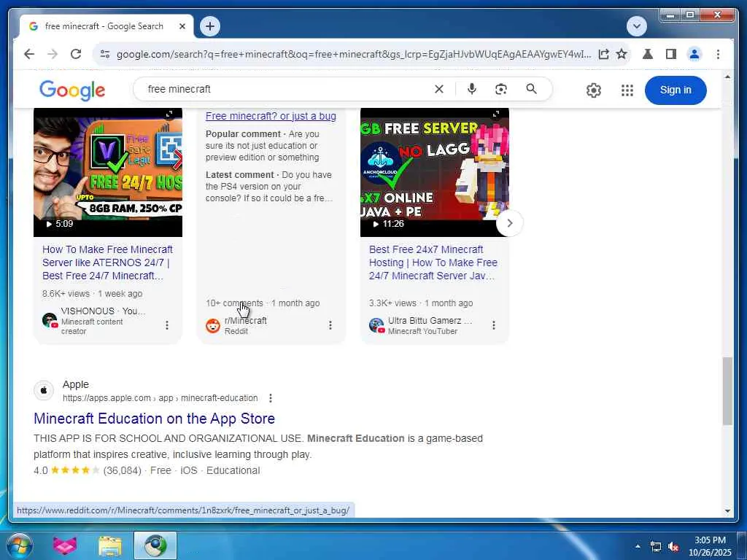Click the address bar URL
This screenshot has width=747, height=560.
354,54
